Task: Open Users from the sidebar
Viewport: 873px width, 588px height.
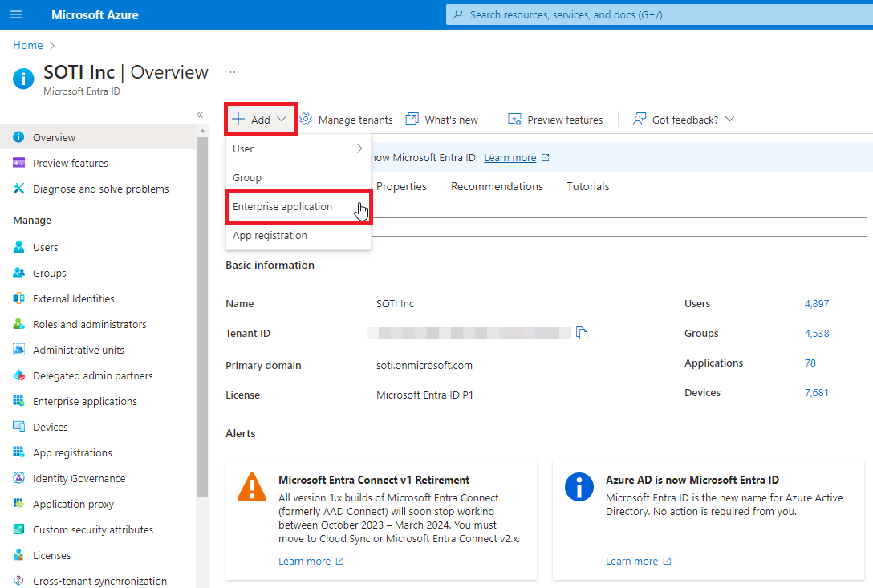Action: (45, 247)
